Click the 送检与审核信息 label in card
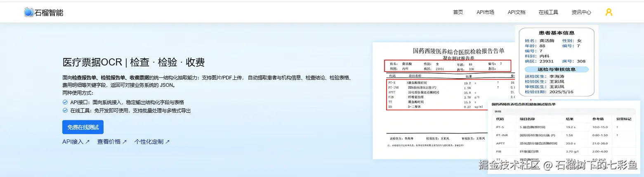 pos(557,69)
